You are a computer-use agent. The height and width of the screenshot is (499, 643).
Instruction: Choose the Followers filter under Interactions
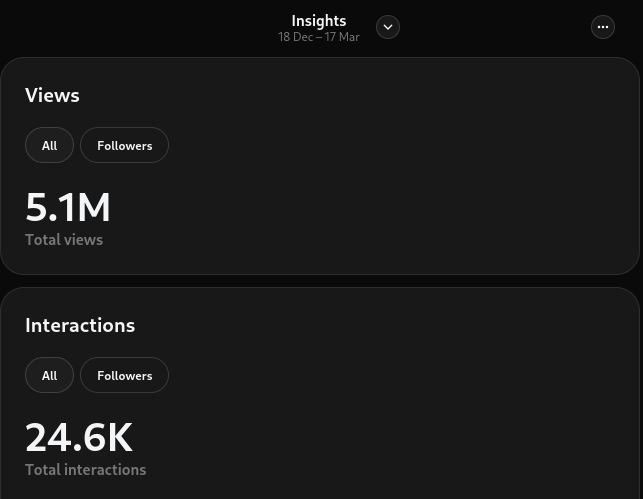124,375
